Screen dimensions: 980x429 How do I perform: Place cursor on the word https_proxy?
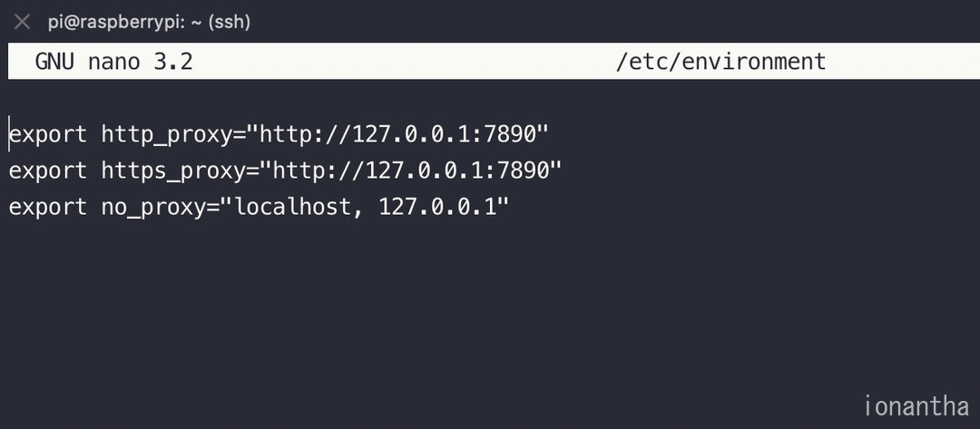173,171
